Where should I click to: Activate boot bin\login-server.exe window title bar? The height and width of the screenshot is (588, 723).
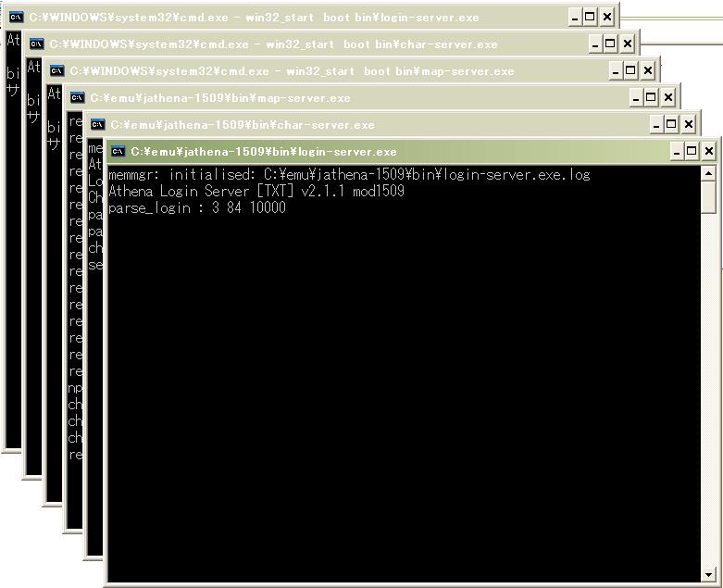pos(254,18)
